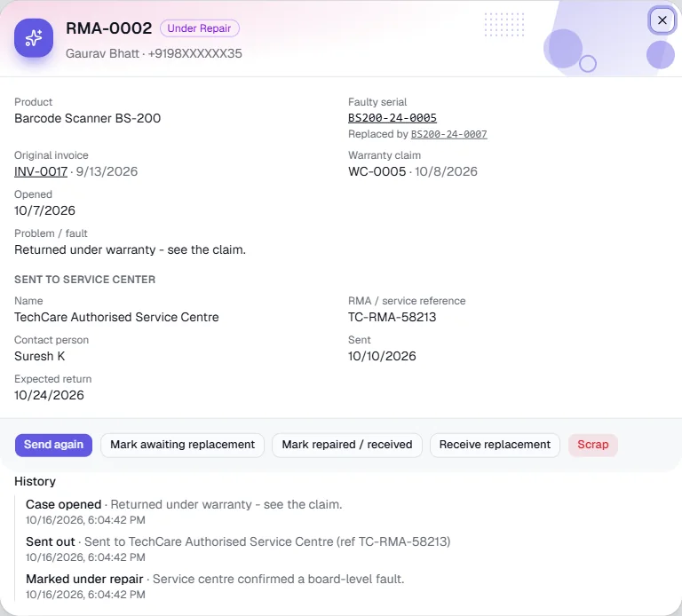Click Mark awaiting replacement
The width and height of the screenshot is (682, 616).
182,445
